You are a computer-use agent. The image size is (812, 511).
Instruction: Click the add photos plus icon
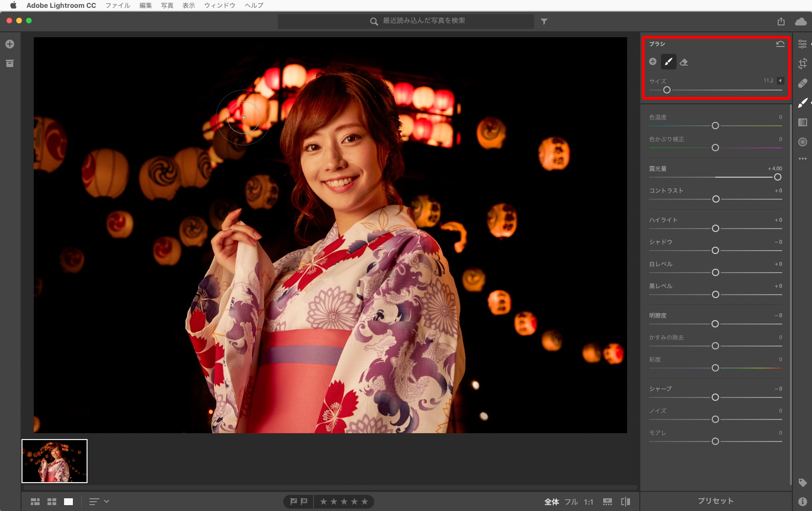10,44
